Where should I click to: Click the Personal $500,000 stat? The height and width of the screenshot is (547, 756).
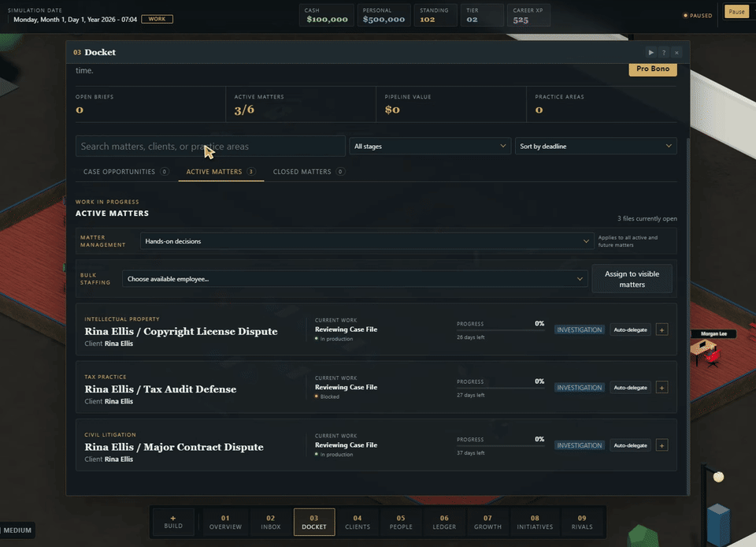point(384,16)
